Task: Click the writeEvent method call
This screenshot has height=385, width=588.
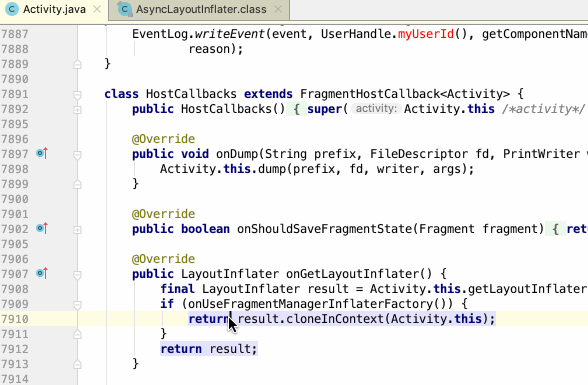Action: coord(230,34)
